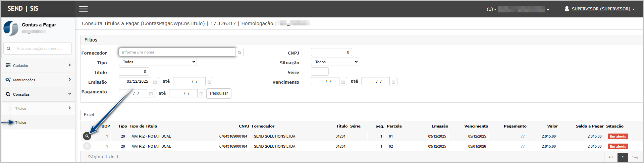
Task: Click the Pesquisar button
Action: coord(219,93)
